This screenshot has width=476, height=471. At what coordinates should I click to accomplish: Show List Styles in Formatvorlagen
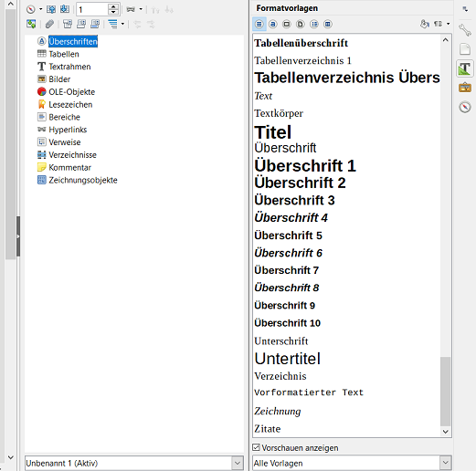pos(314,24)
